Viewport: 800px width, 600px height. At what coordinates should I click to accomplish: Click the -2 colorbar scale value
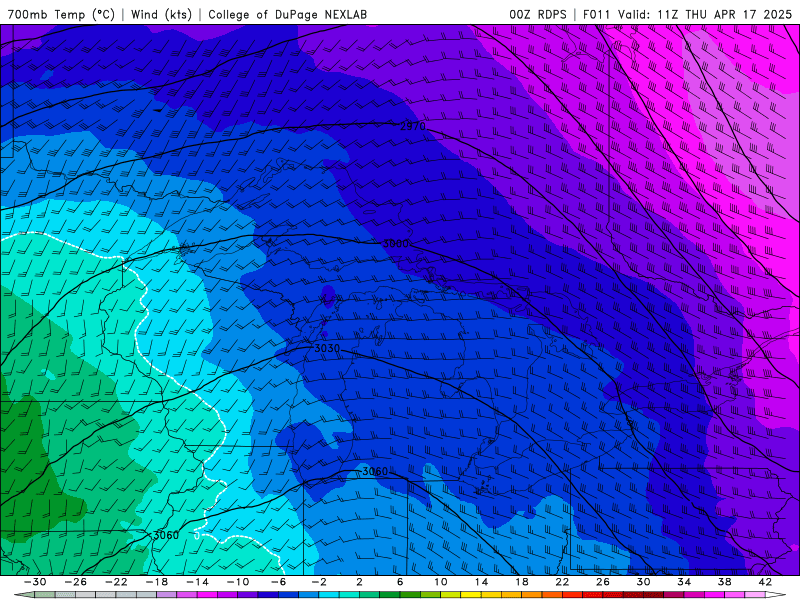pos(319,582)
